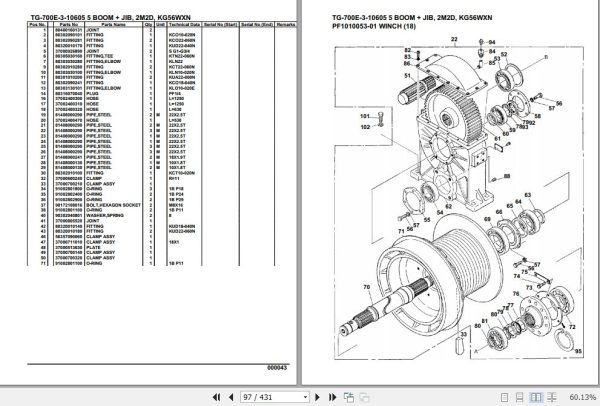
Task: Click callout 33 under the drum
Action: click(464, 334)
